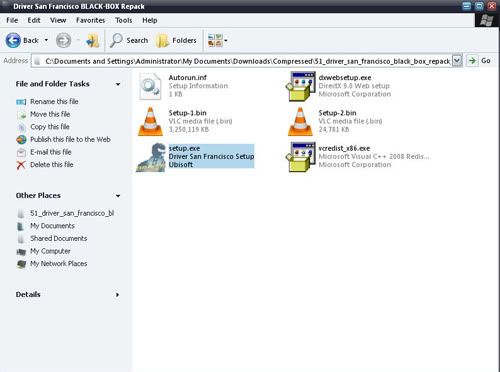Select the dxwebsetup.exe installer icon
The height and width of the screenshot is (372, 500).
pos(301,86)
